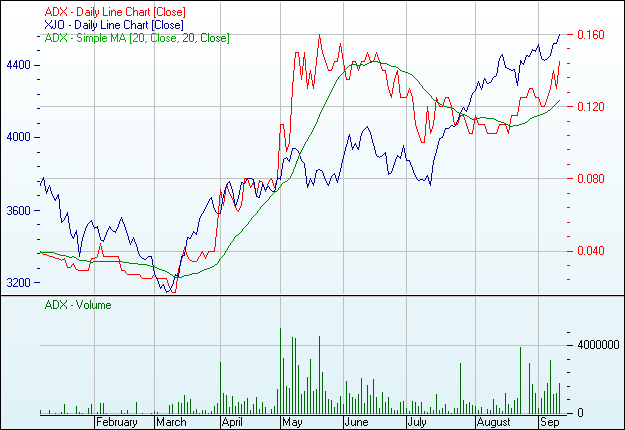This screenshot has width=625, height=430.
Task: Click the 'ADX - Volume' panel label
Action: pyautogui.click(x=78, y=305)
